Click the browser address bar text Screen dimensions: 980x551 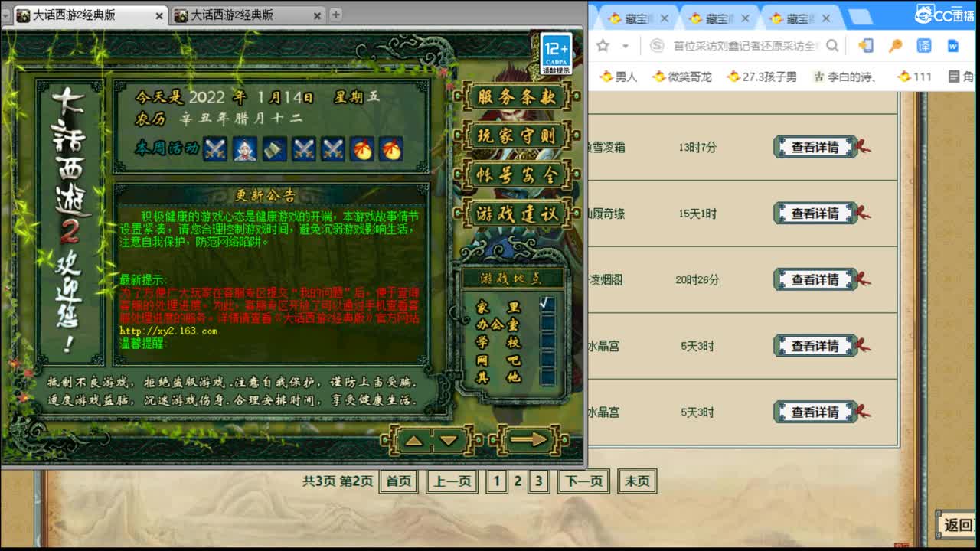(x=746, y=46)
